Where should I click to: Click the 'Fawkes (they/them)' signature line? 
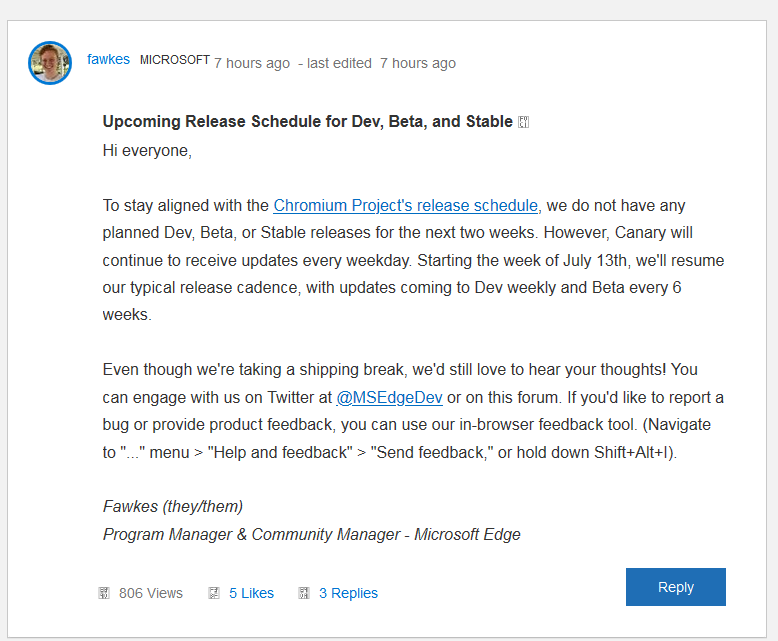click(x=173, y=506)
